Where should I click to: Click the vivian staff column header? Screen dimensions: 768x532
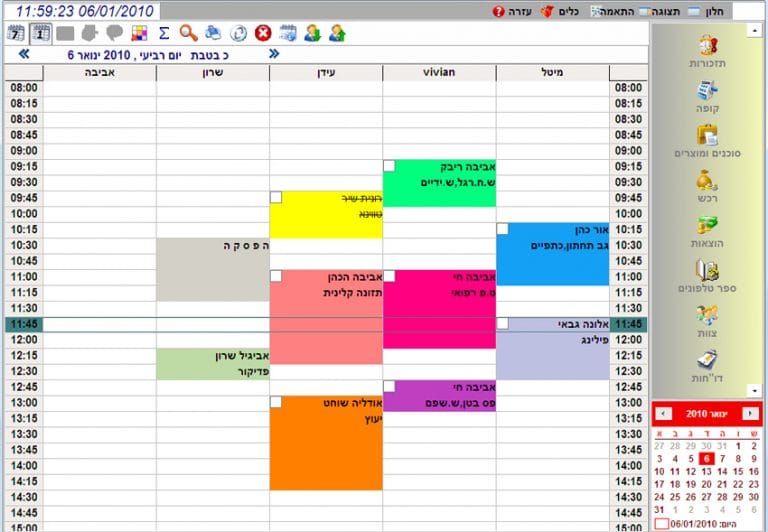coord(439,73)
